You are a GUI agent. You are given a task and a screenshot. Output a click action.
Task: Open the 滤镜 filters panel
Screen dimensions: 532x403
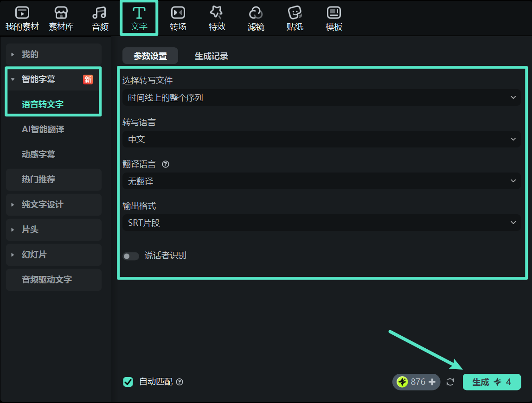coord(256,19)
